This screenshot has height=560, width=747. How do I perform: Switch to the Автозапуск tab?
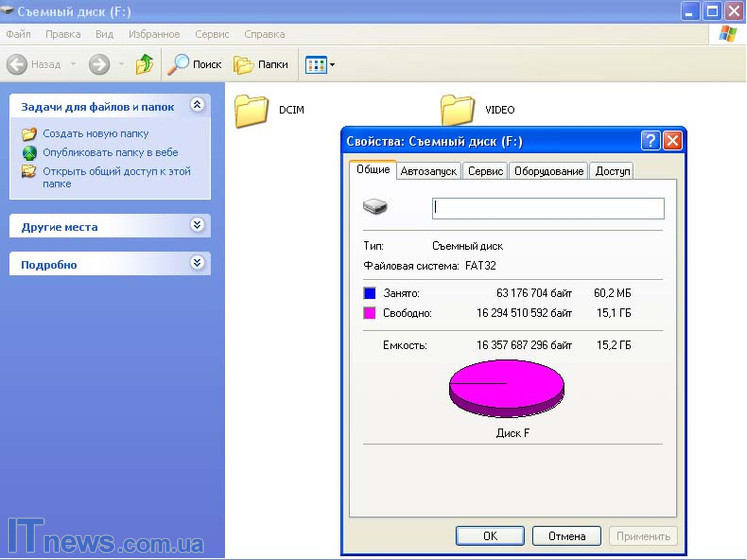pos(428,171)
